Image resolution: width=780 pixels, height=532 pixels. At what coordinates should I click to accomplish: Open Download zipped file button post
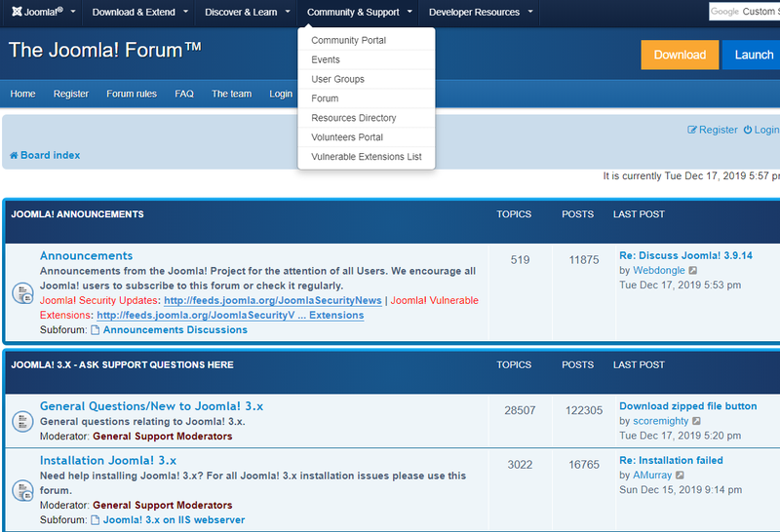[x=688, y=406]
